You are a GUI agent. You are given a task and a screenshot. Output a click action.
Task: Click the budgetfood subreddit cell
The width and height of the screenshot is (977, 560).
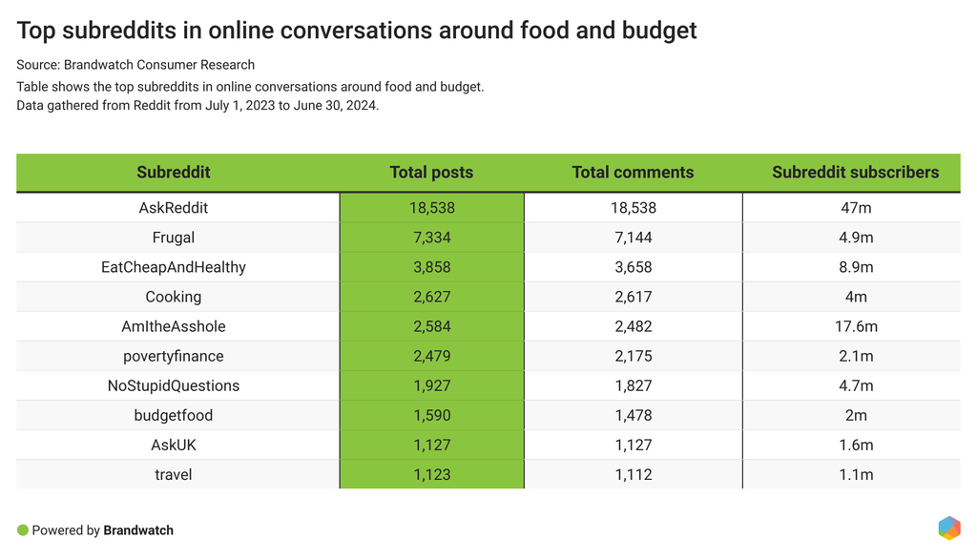pos(174,415)
